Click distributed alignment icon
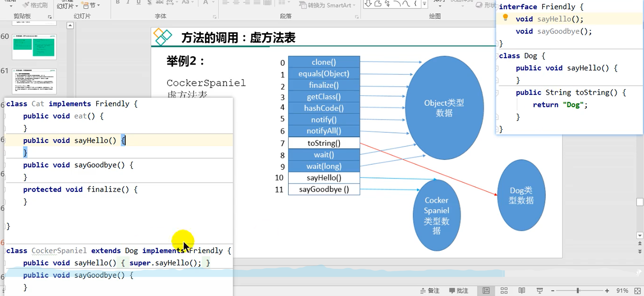The width and height of the screenshot is (644, 296). (268, 2)
